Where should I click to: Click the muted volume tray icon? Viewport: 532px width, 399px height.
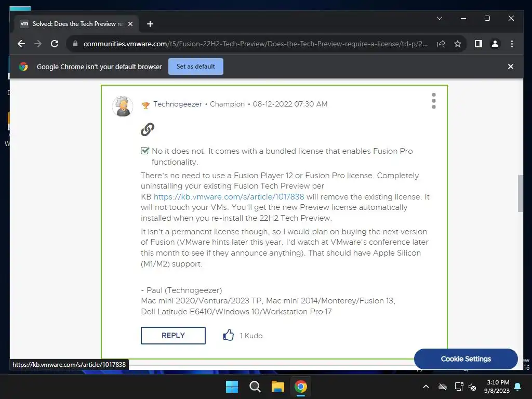pyautogui.click(x=472, y=387)
